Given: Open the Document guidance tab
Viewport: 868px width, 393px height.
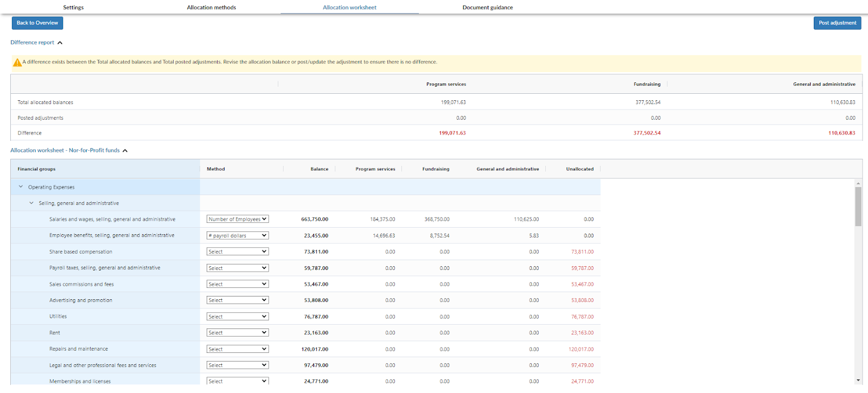Looking at the screenshot, I should [x=487, y=8].
